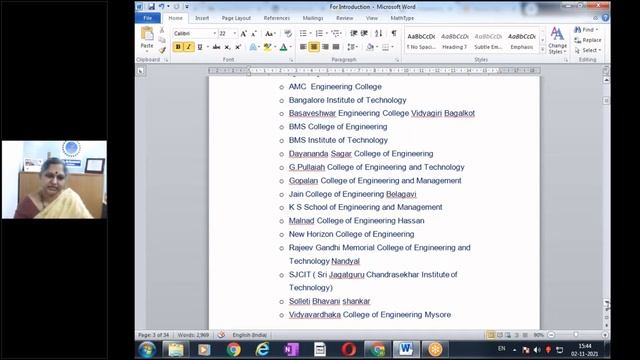640x360 pixels.
Task: Click the zoom slider handle
Action: click(576, 335)
